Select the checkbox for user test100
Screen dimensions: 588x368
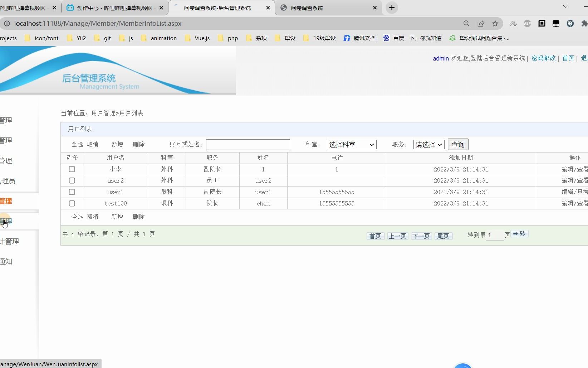pyautogui.click(x=72, y=203)
